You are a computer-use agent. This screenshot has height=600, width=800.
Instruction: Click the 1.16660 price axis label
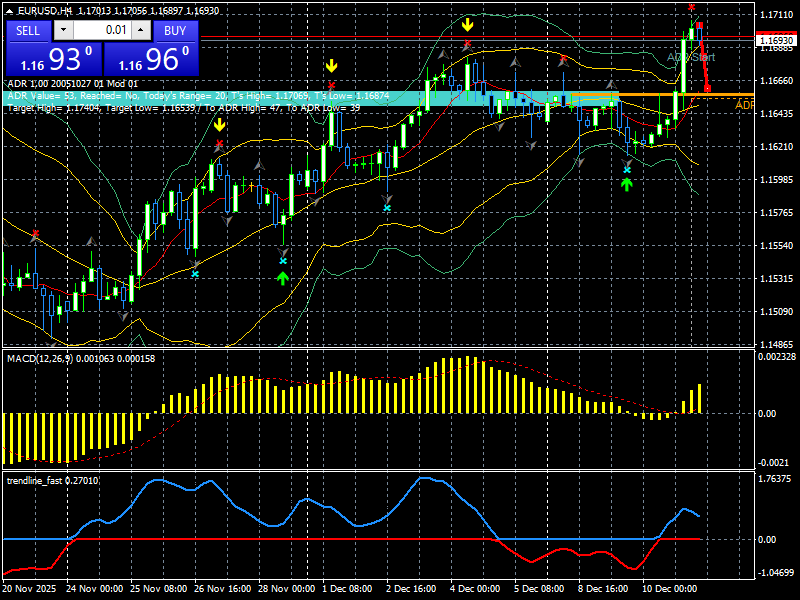[x=776, y=81]
